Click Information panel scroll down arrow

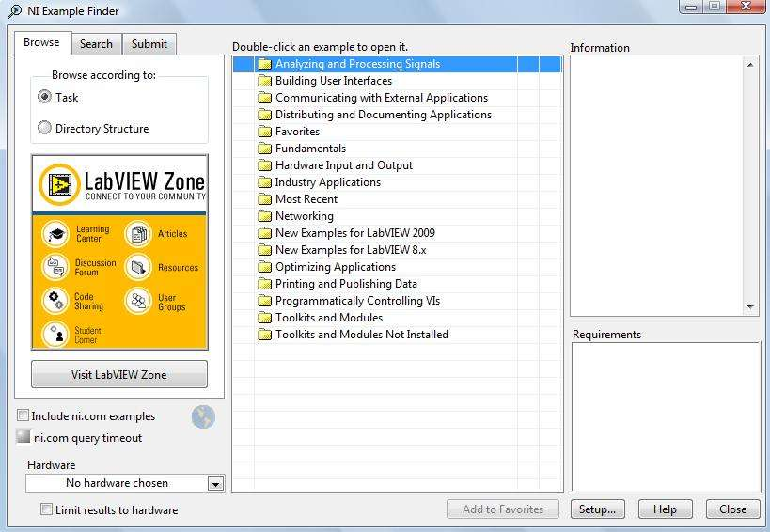coord(750,306)
